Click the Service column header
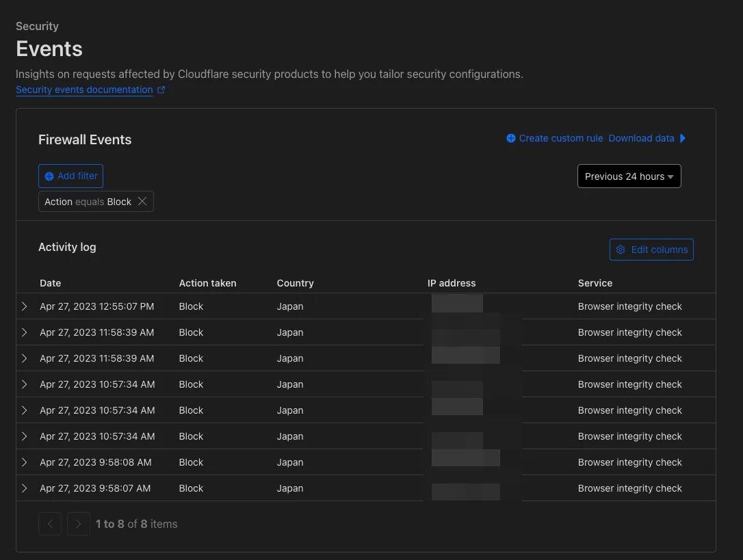743x560 pixels. point(595,283)
